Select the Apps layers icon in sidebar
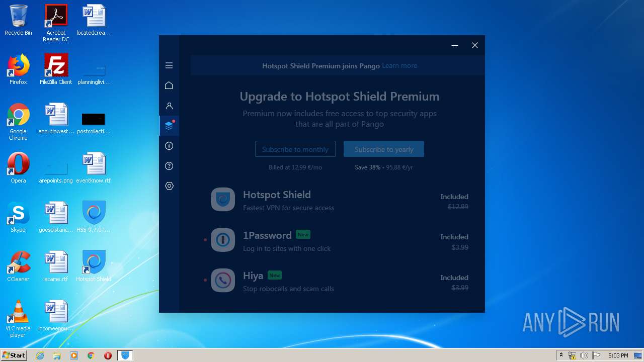Viewport: 644px width, 362px height. [x=169, y=126]
